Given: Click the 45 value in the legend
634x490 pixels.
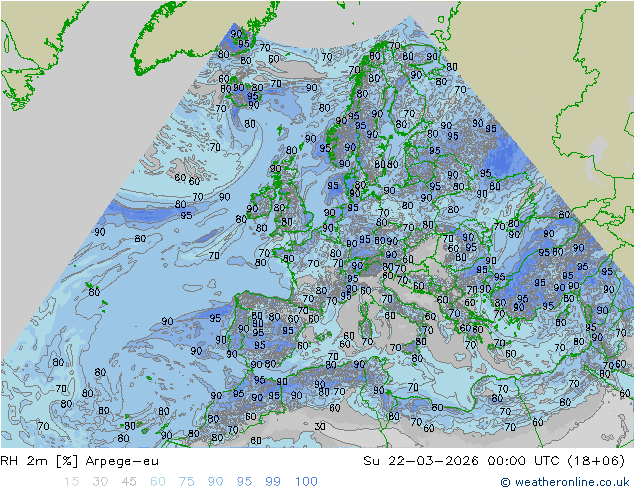Looking at the screenshot, I should click(x=129, y=482).
